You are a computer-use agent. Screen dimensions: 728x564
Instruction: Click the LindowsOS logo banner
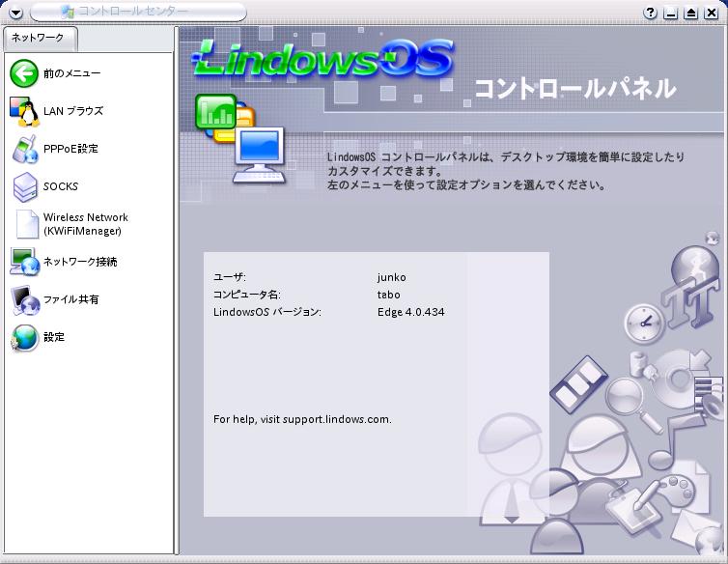click(322, 59)
